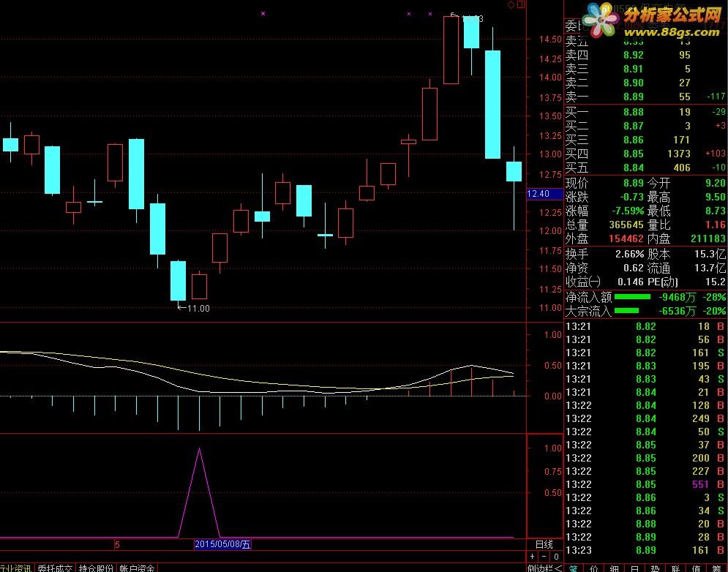Click the trade row with purple volume 551
The height and width of the screenshot is (572, 728).
tap(646, 484)
